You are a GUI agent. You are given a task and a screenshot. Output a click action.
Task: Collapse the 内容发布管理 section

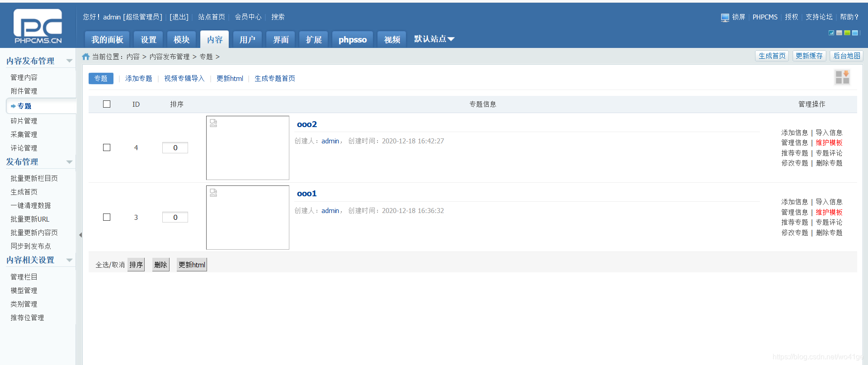pos(69,61)
